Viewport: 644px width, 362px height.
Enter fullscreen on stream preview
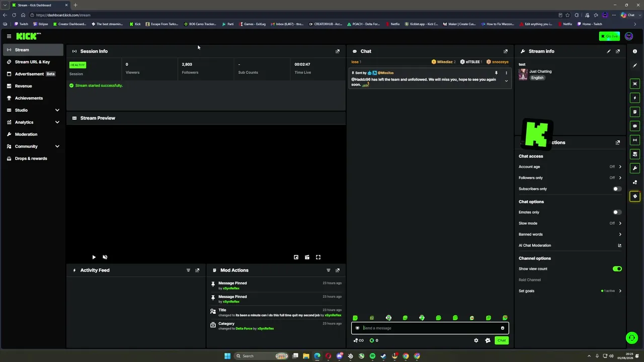pos(318,257)
